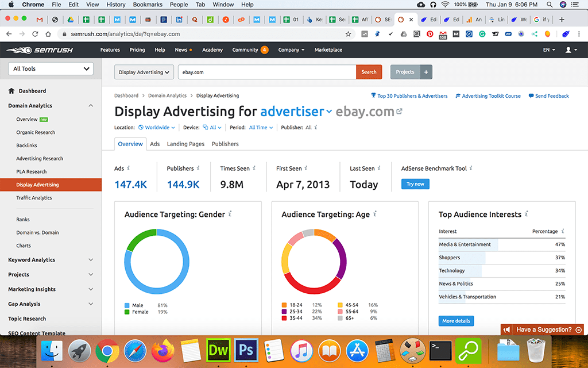
Task: Click the More details button
Action: click(x=456, y=321)
